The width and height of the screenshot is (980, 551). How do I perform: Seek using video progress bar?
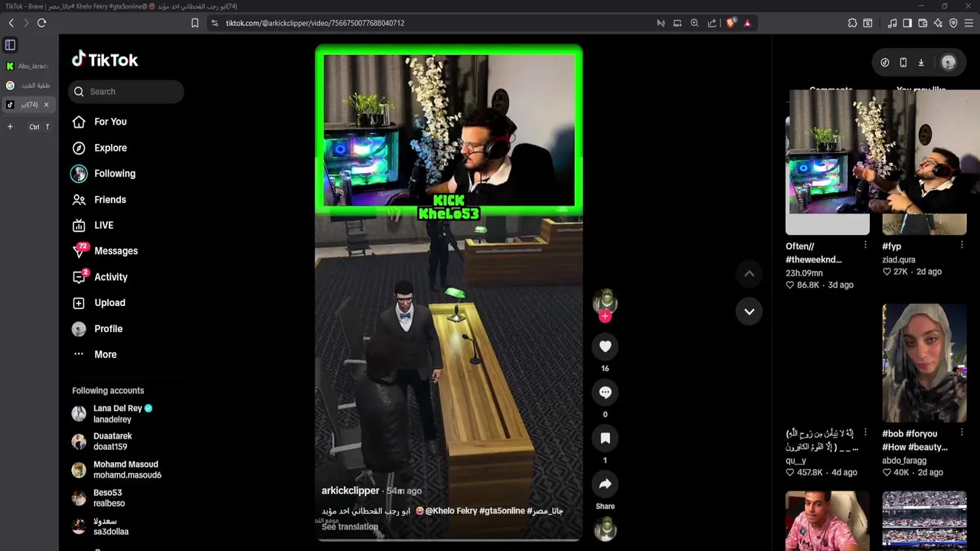(x=449, y=539)
